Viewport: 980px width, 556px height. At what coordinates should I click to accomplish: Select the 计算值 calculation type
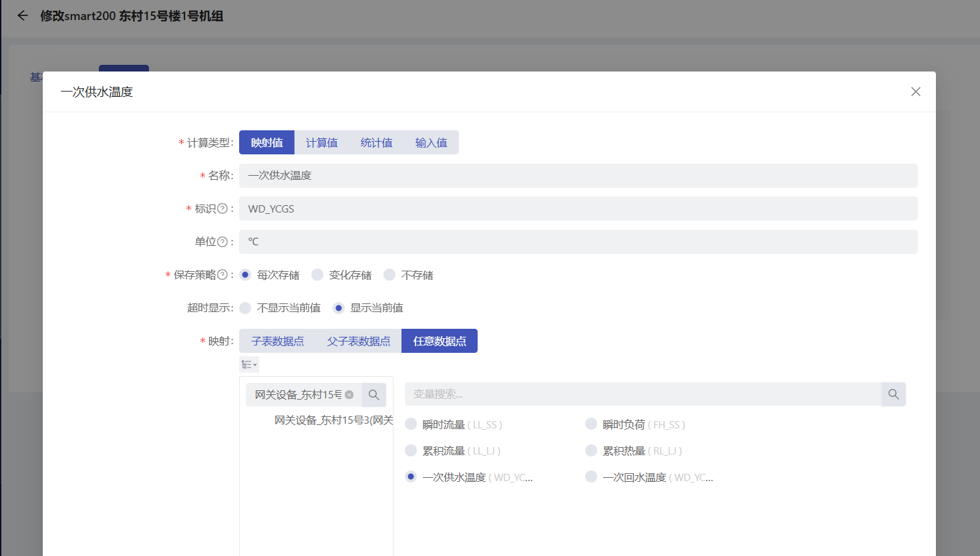coord(322,142)
